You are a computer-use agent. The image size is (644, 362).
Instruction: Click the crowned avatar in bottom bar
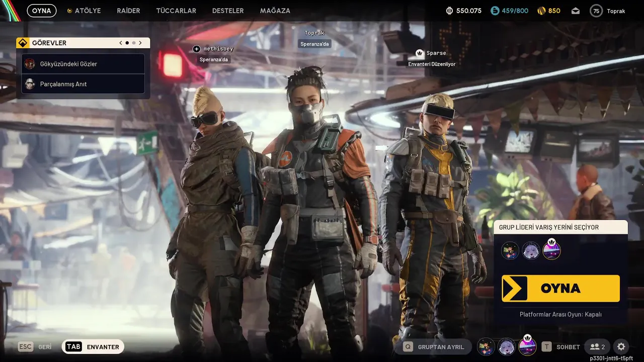528,346
